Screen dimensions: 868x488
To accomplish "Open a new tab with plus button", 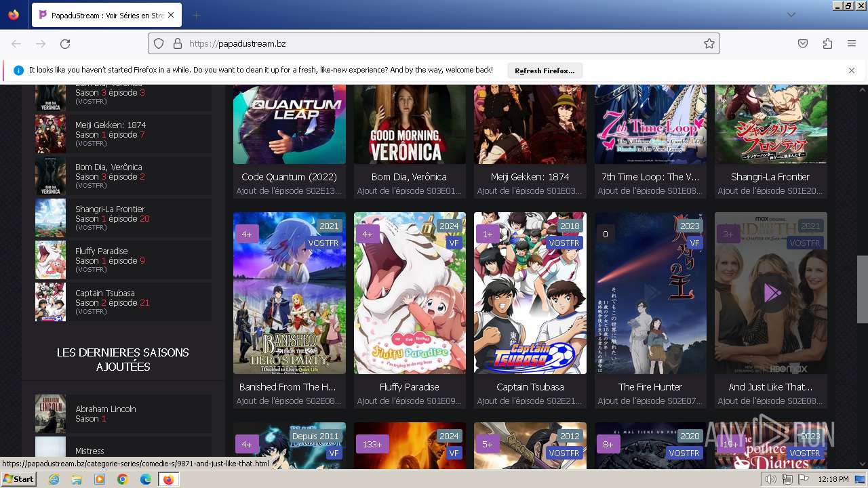I will 196,15.
